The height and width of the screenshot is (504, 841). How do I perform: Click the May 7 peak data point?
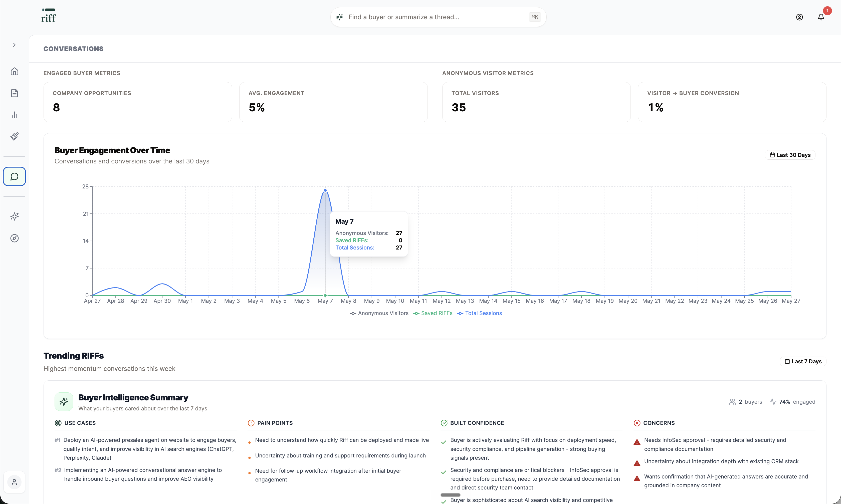click(325, 190)
